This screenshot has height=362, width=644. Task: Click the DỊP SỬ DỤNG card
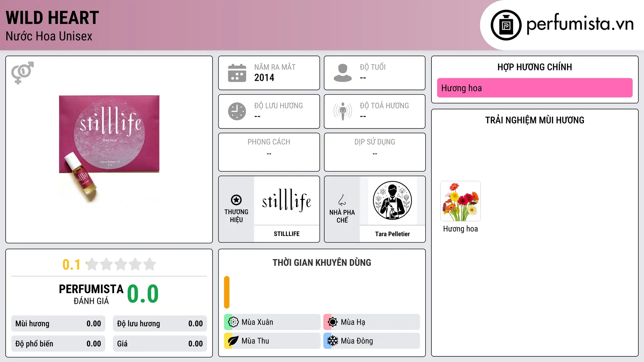tap(375, 152)
